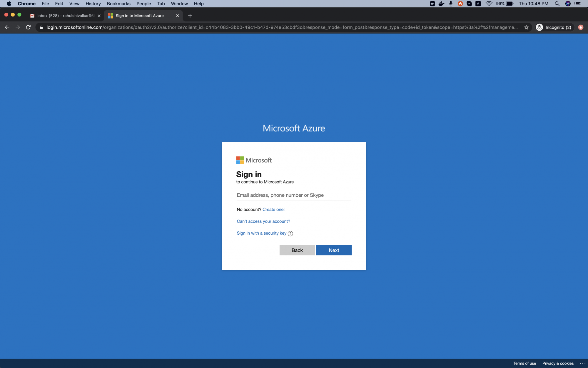Open Spotlight search in the menu bar
Viewport: 588px width, 368px height.
pyautogui.click(x=557, y=4)
